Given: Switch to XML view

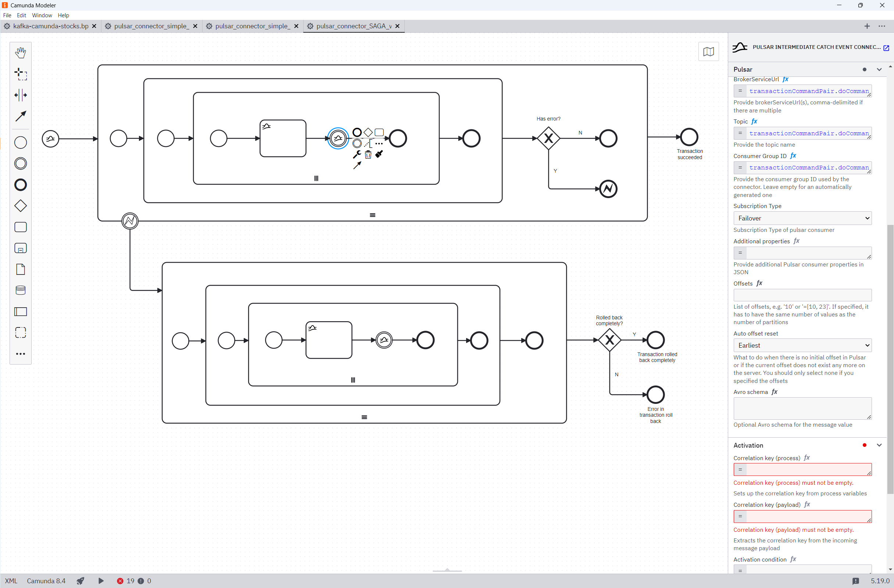Looking at the screenshot, I should click(x=11, y=581).
